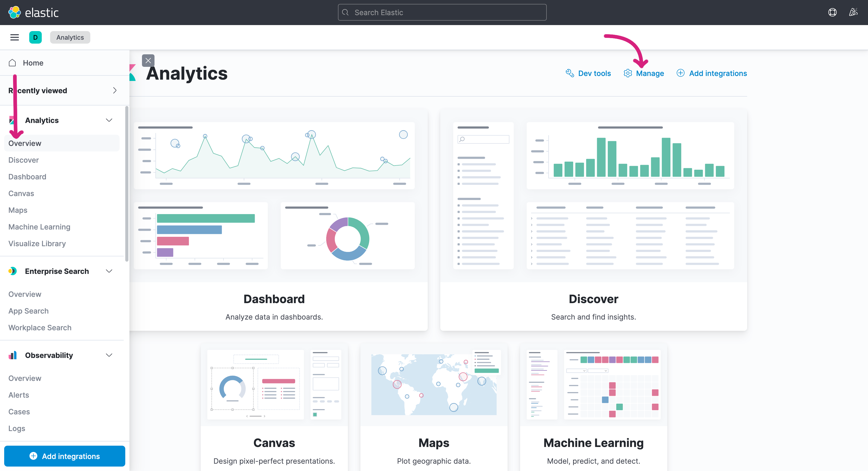Click the Analytics breadcrumb badge

[70, 37]
